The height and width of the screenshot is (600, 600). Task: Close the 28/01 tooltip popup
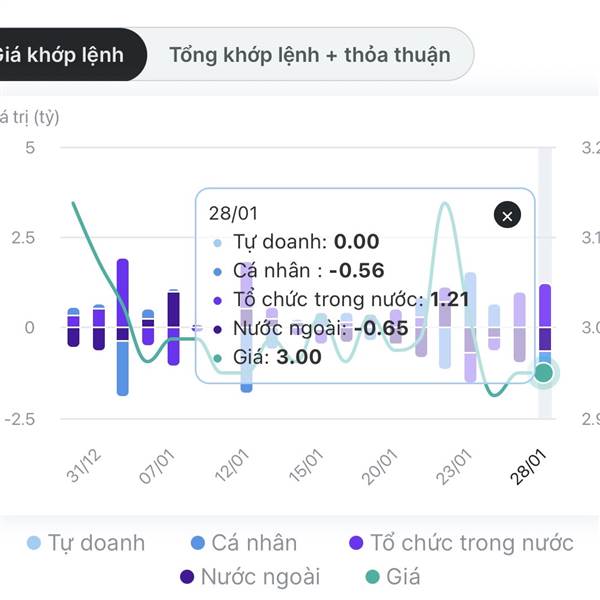(507, 215)
